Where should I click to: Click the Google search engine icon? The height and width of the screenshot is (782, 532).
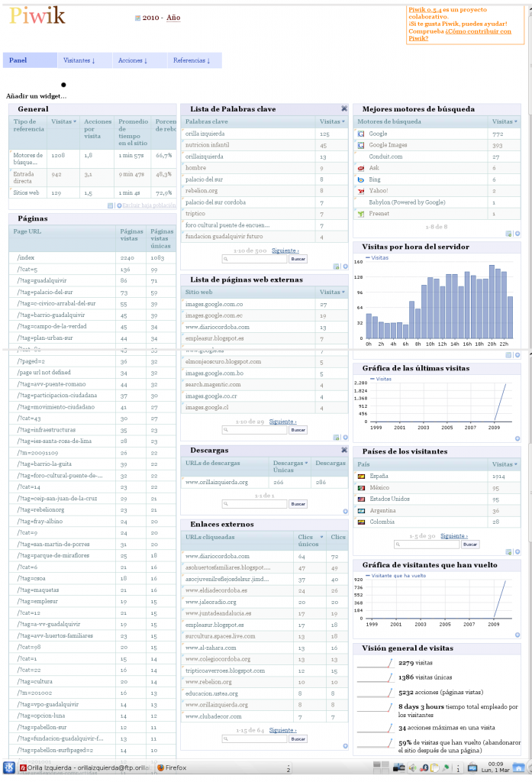[x=361, y=134]
